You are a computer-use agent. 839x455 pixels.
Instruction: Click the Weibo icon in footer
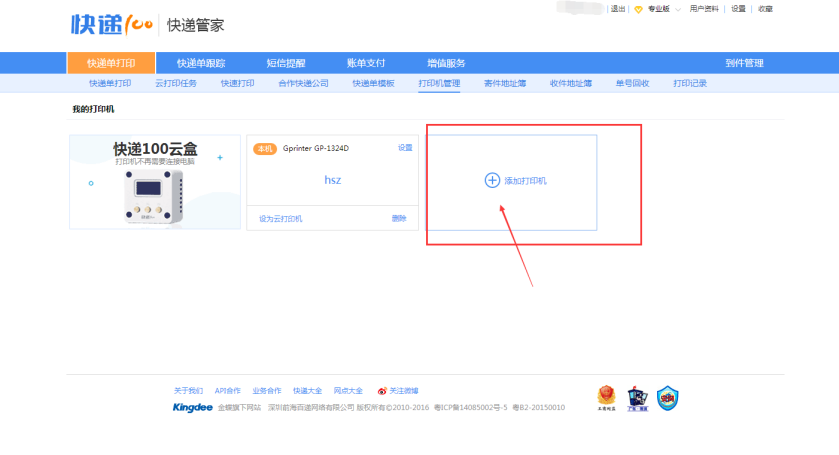coord(381,391)
